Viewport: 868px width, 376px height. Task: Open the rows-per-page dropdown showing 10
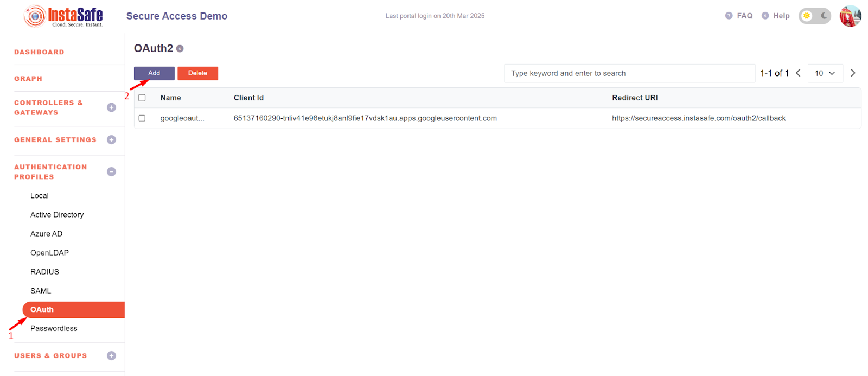(825, 73)
